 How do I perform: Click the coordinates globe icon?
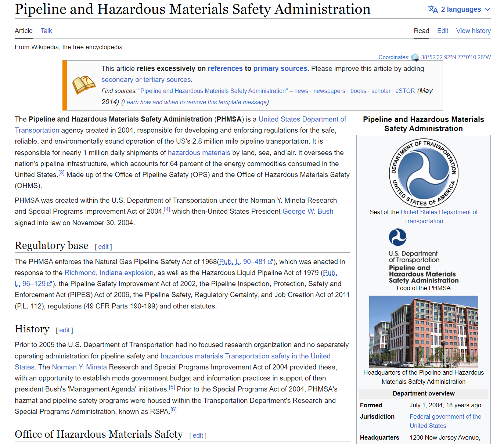tap(415, 57)
